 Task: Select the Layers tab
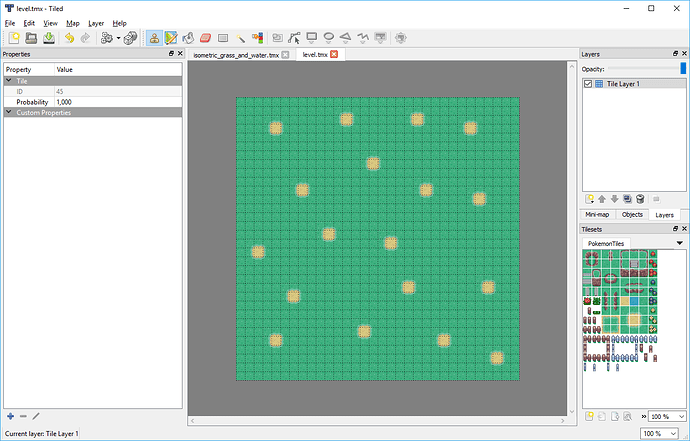click(664, 215)
